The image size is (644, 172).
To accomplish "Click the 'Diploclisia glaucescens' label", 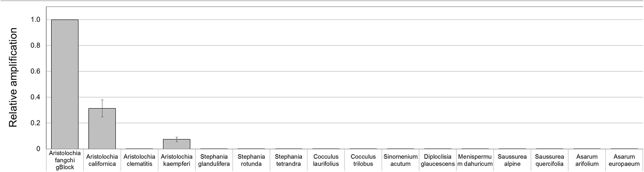I will [x=438, y=160].
